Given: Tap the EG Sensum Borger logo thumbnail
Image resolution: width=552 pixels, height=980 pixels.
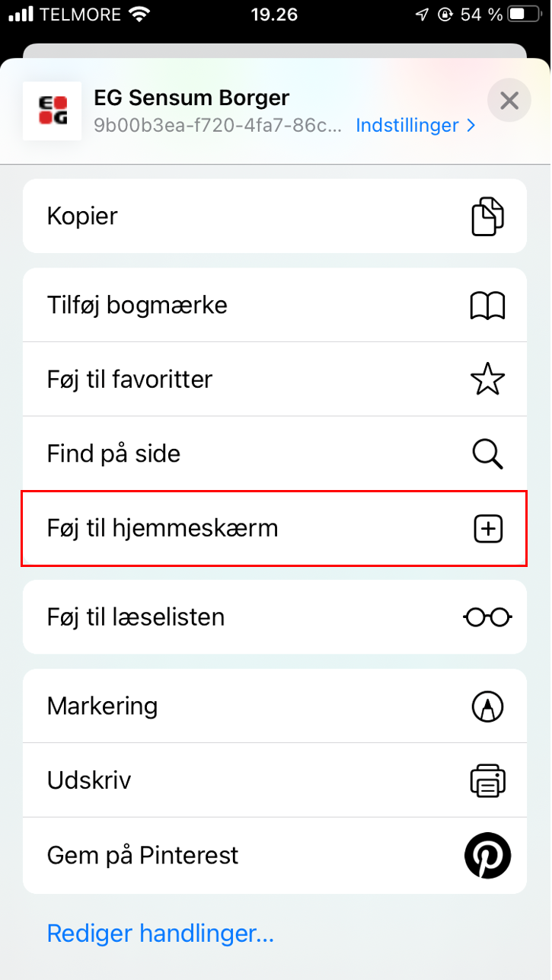Looking at the screenshot, I should [x=53, y=111].
